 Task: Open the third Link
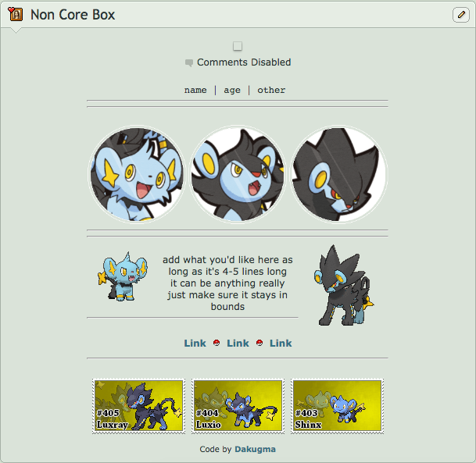click(x=281, y=343)
